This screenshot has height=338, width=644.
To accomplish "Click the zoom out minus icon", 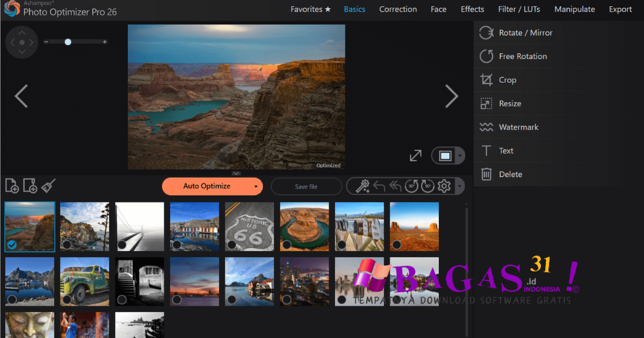I will coord(47,42).
